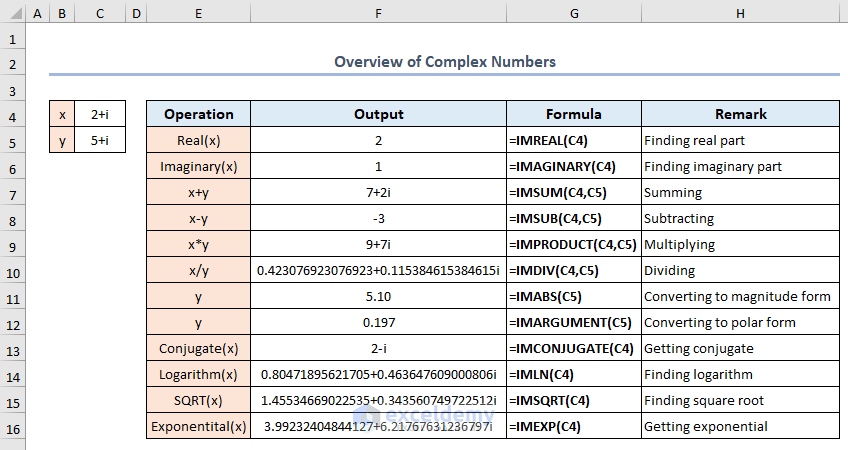Select the Conjugate(x) cell
Viewport: 848px width, 450px height.
(x=198, y=348)
